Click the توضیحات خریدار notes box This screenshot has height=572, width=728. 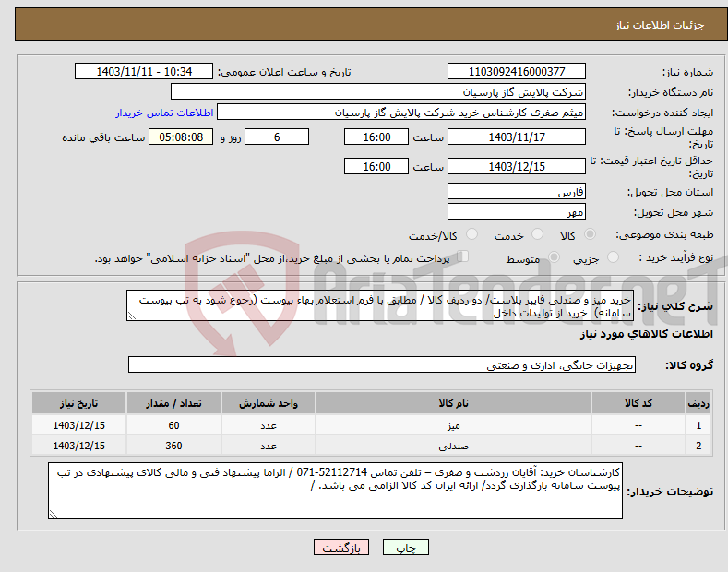335,491
